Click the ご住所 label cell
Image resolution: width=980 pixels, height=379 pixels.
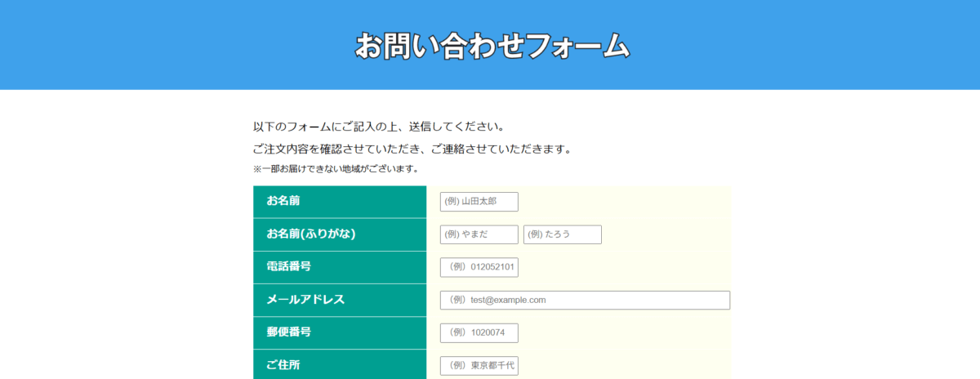(x=283, y=364)
